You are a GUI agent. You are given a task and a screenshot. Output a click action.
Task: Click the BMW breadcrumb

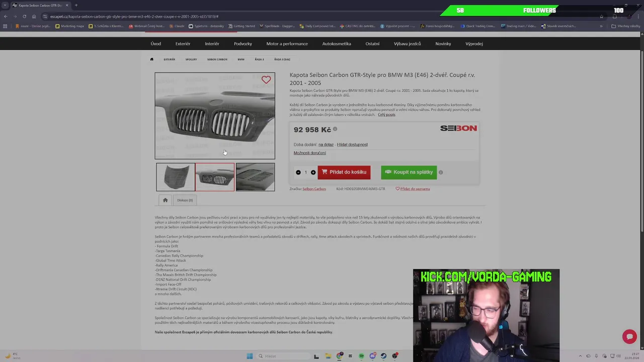[x=241, y=59]
